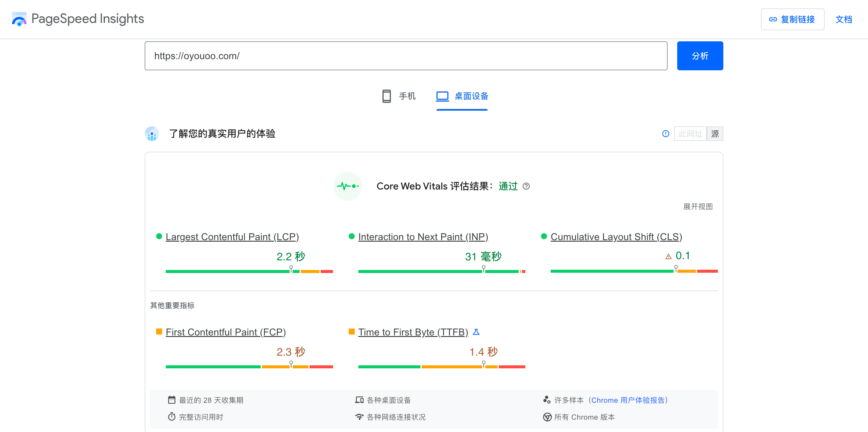Open First Contentful Paint (FCP) link
This screenshot has width=868, height=432.
(x=226, y=332)
